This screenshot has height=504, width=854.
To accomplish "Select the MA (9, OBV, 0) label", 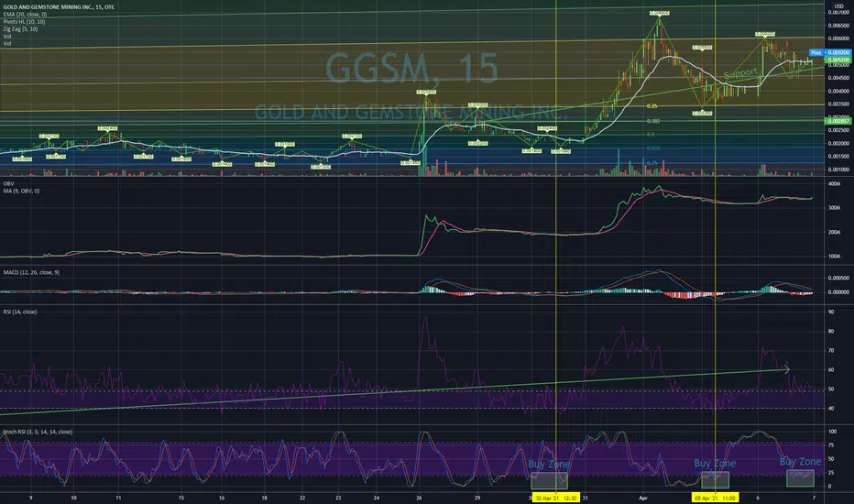I will coord(21,192).
